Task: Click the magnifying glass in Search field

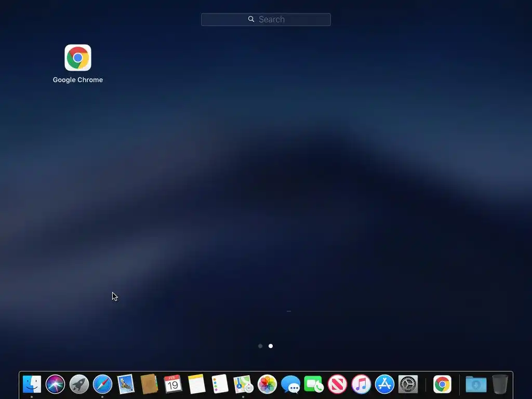Action: click(x=251, y=19)
